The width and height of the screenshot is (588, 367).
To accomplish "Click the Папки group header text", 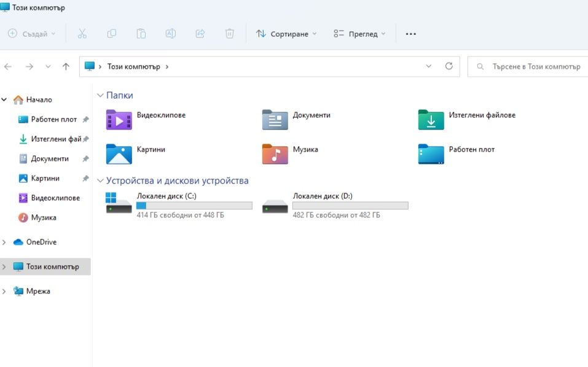I will pyautogui.click(x=120, y=96).
